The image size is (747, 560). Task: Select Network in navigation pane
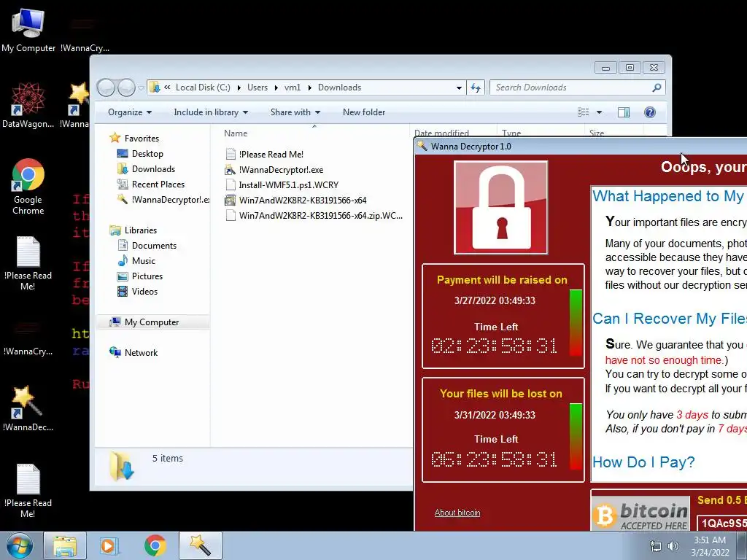point(141,353)
